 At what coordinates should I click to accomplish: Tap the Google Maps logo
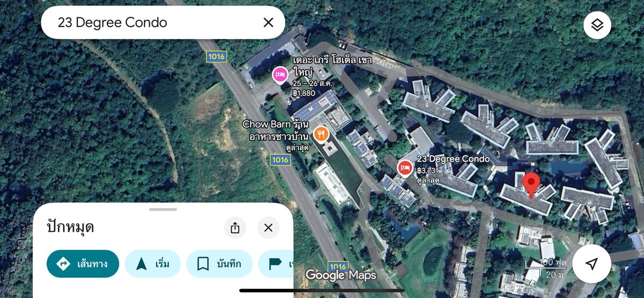[341, 275]
